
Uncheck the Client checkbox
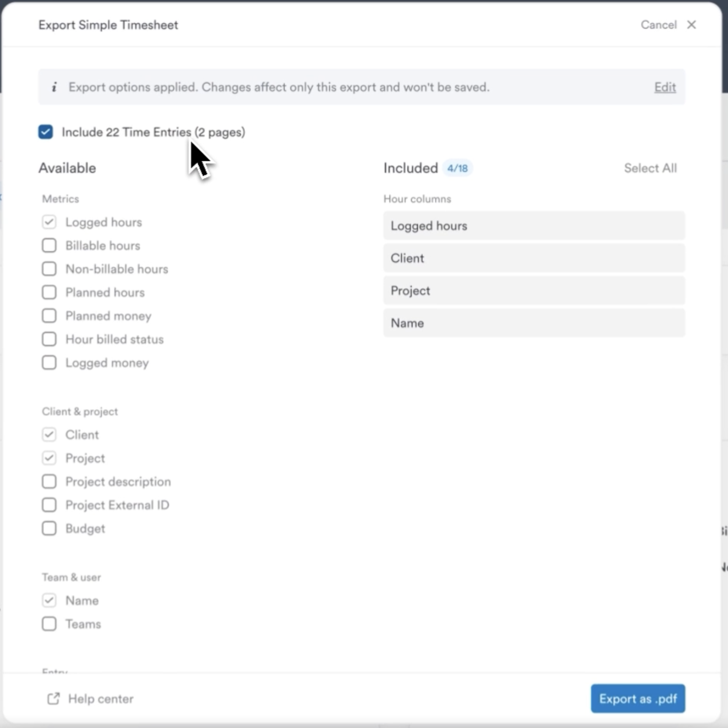coord(49,435)
